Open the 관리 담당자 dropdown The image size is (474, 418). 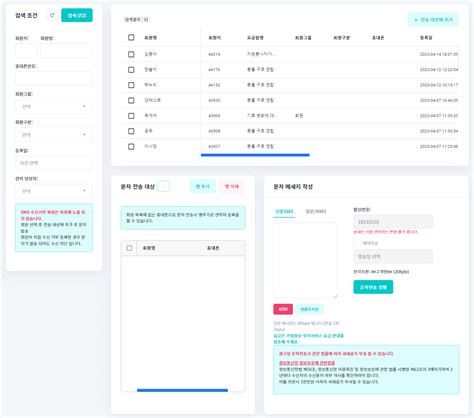click(x=54, y=191)
